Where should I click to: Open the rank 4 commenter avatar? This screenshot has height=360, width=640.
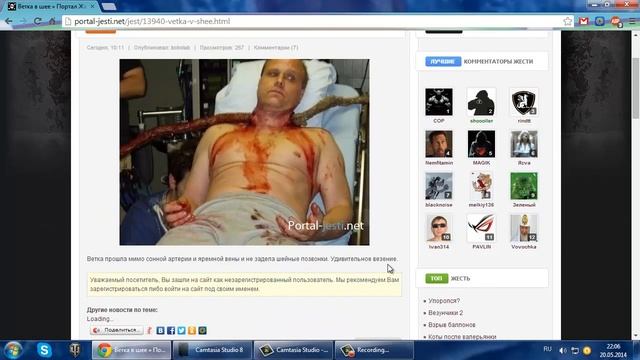439,144
